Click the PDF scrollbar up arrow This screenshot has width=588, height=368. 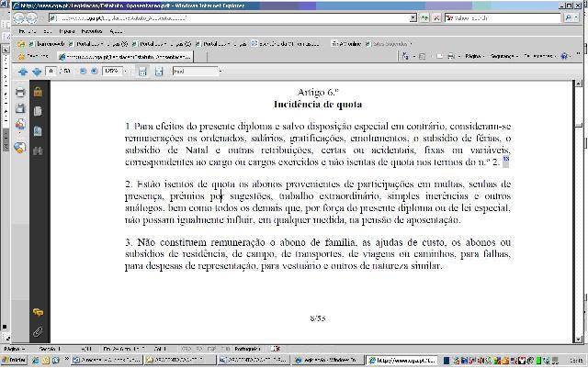coord(579,84)
